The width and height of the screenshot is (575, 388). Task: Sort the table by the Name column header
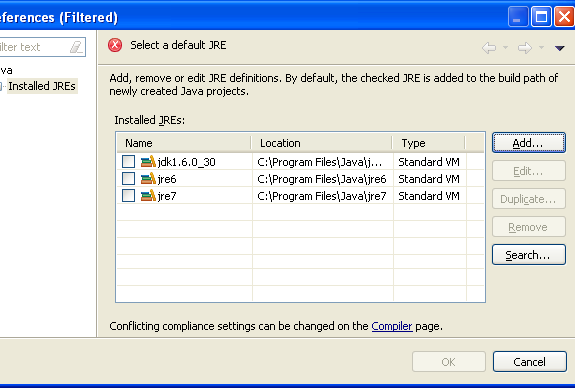click(x=184, y=143)
